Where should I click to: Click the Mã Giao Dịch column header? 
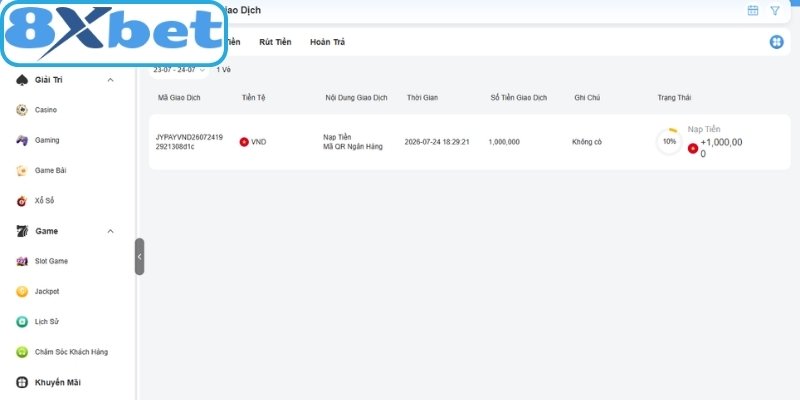coord(179,97)
